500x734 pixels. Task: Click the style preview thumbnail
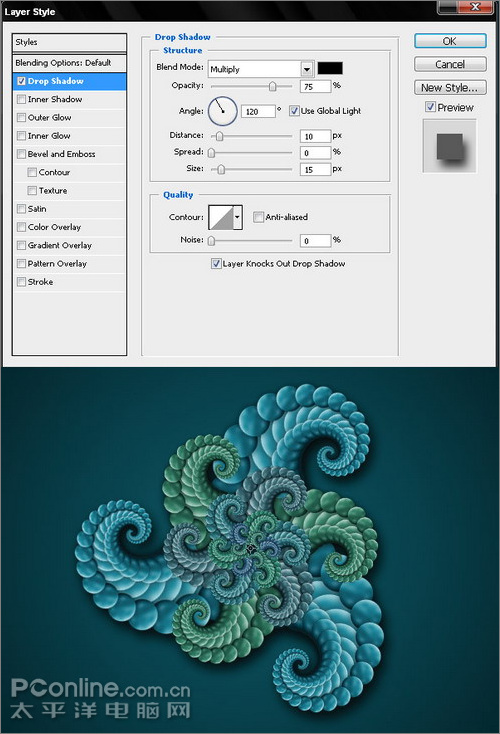tap(449, 146)
